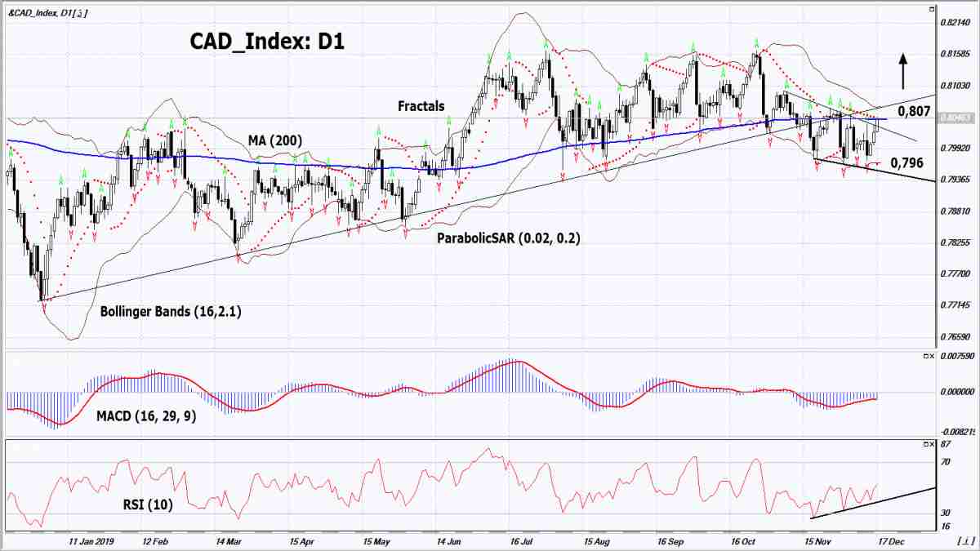Click the bracket icon after &CAD_Index, D1
980x551 pixels.
(x=78, y=14)
